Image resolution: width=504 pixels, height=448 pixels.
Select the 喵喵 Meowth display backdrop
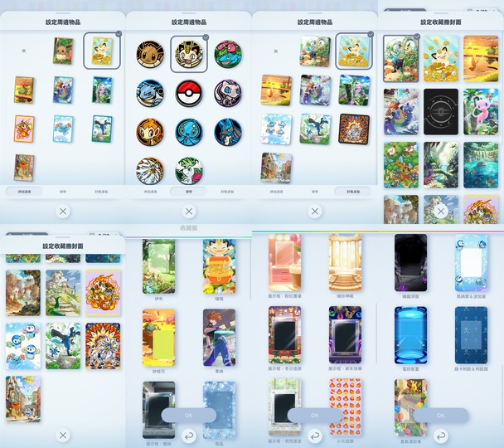(219, 266)
